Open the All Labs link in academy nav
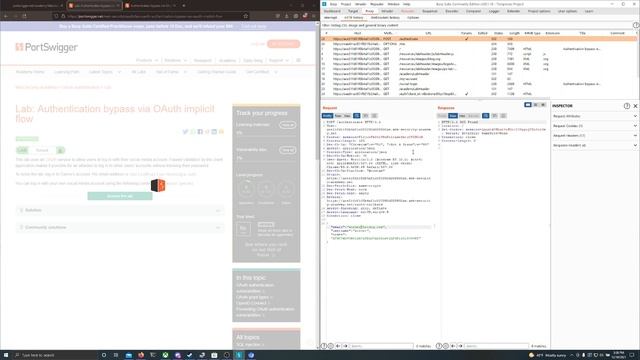Image resolution: width=640 pixels, height=360 pixels. click(139, 72)
